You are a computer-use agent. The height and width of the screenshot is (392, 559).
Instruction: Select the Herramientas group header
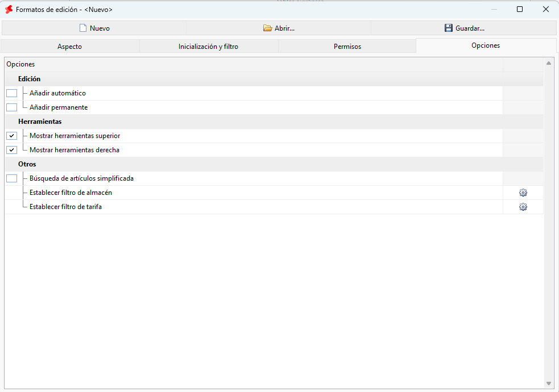coord(40,122)
